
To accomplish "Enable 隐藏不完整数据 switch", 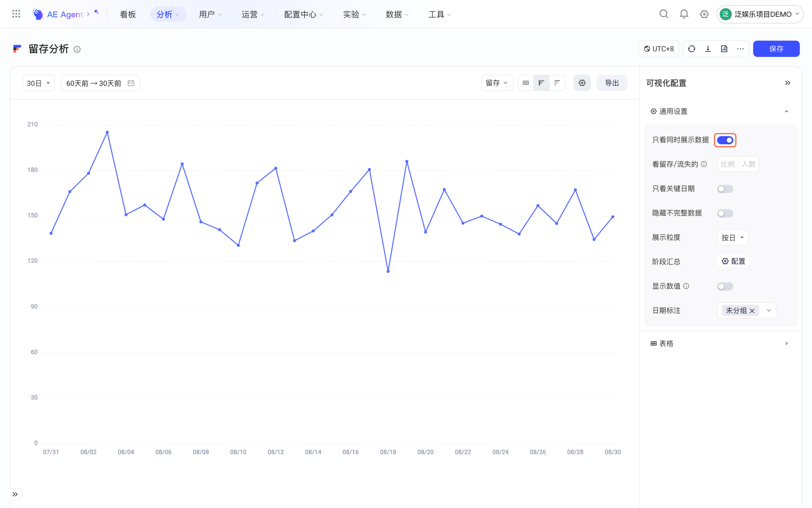I will pyautogui.click(x=725, y=213).
